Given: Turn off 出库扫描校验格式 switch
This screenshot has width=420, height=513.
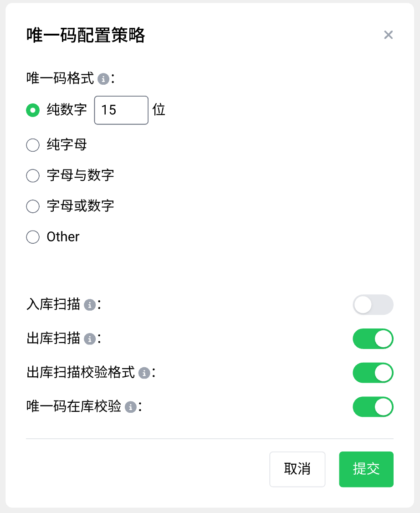Looking at the screenshot, I should pos(373,373).
